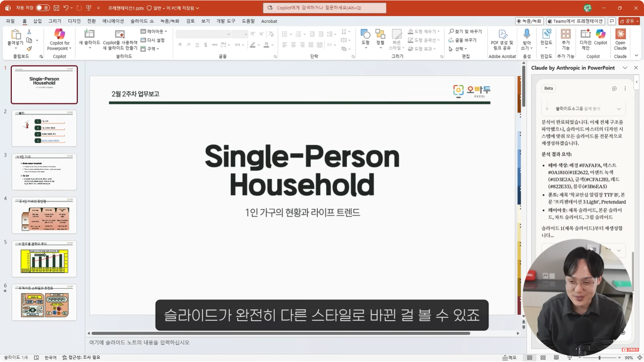Open Copilot for Powerpoint button
Viewport: 644px width, 362px height.
point(59,39)
